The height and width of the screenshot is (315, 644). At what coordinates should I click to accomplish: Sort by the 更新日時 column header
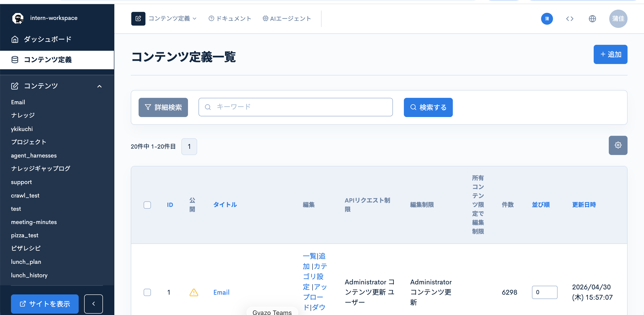pyautogui.click(x=584, y=205)
